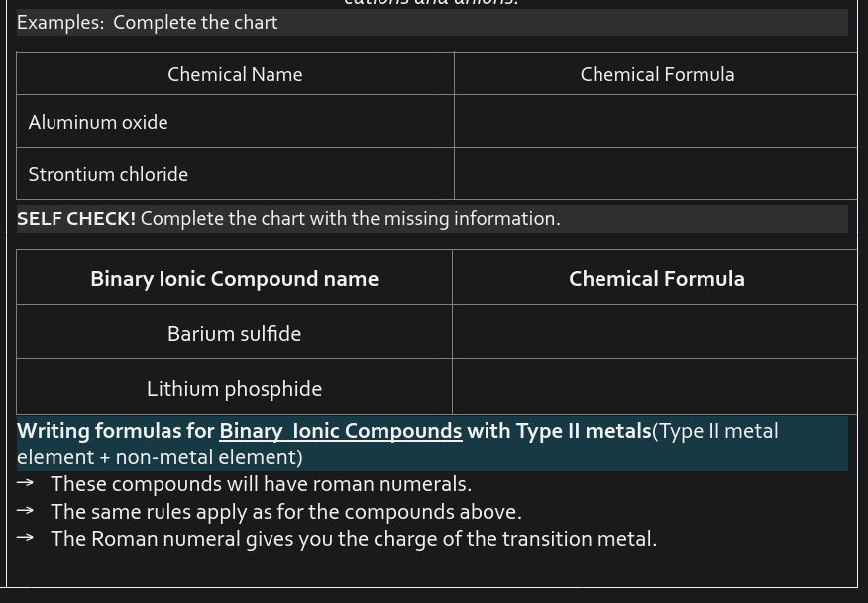
Task: Click the underlined "Binary Ionic Compounds" text
Action: 340,431
